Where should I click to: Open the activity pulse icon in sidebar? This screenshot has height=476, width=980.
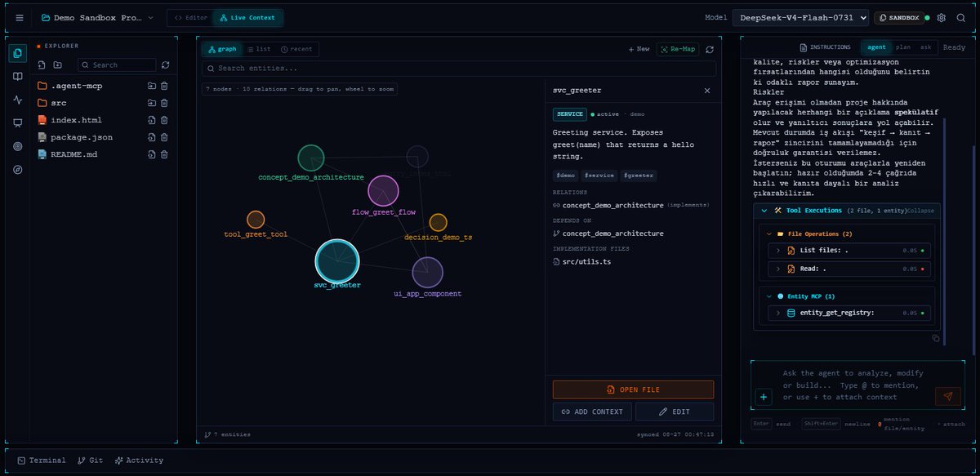tap(18, 100)
